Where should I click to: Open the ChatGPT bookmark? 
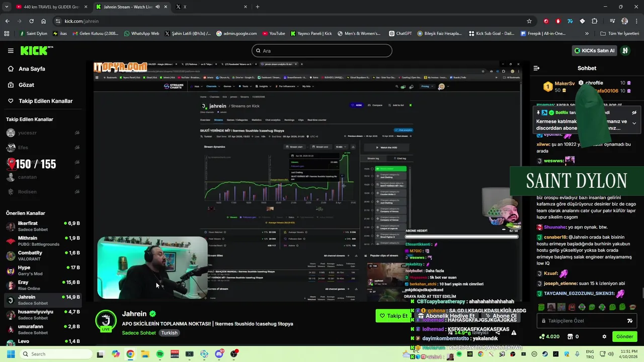click(400, 34)
